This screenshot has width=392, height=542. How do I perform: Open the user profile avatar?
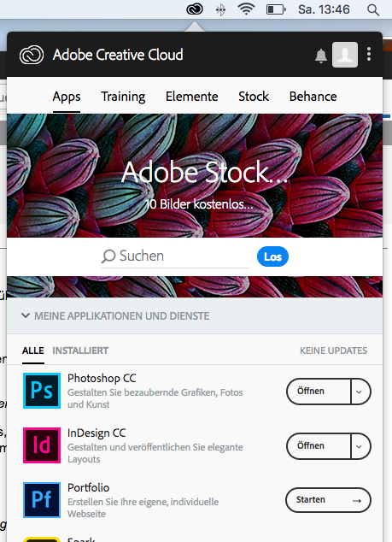tap(345, 55)
